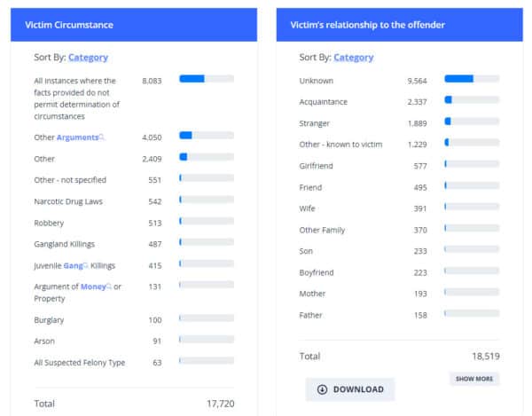Click the Robbery circumstance row
532x416 pixels.
pyautogui.click(x=134, y=223)
